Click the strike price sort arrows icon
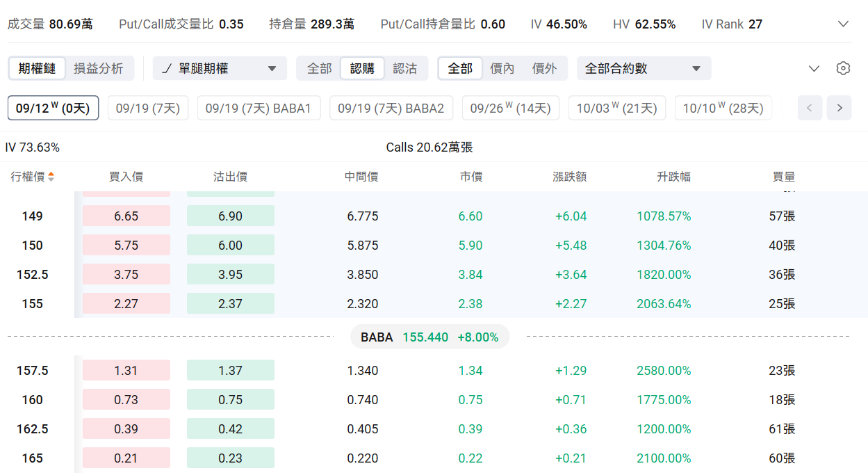Screen dimensions: 868x473 51,177
